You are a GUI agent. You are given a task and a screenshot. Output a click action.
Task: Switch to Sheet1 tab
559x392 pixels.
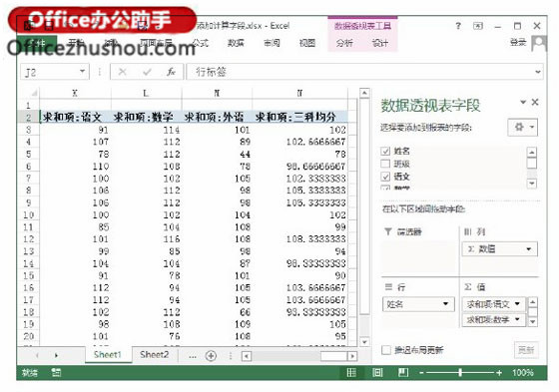[108, 354]
